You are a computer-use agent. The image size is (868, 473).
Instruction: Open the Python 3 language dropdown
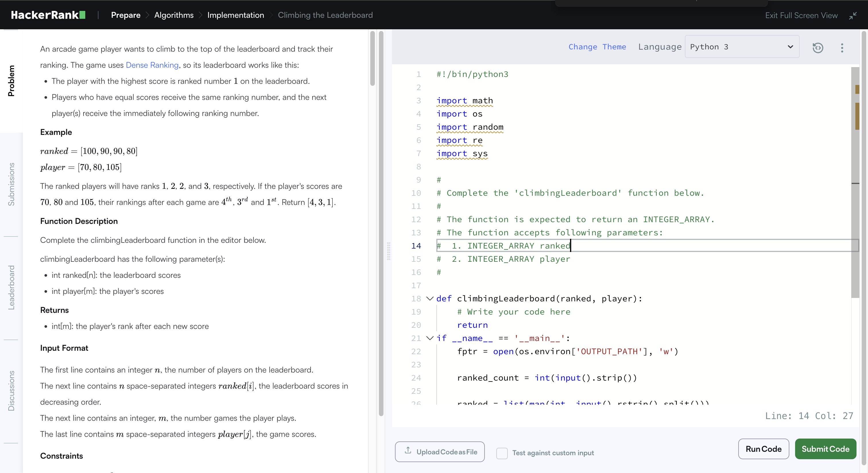click(x=742, y=47)
